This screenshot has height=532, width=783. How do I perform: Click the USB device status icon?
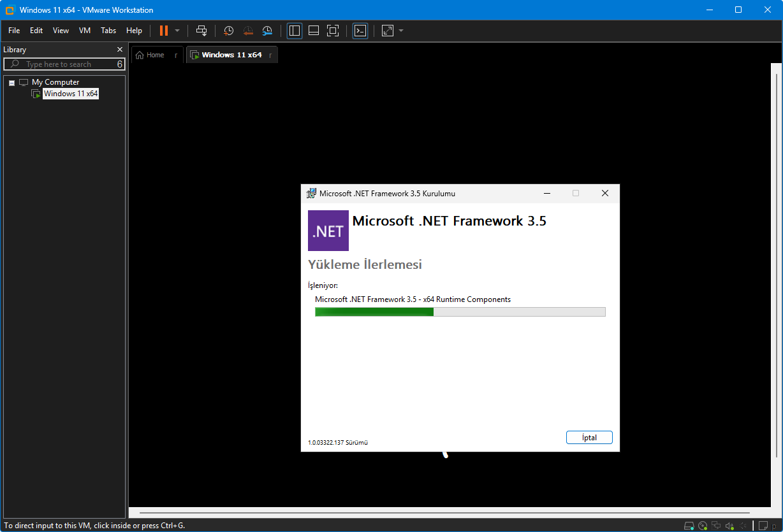tap(743, 526)
